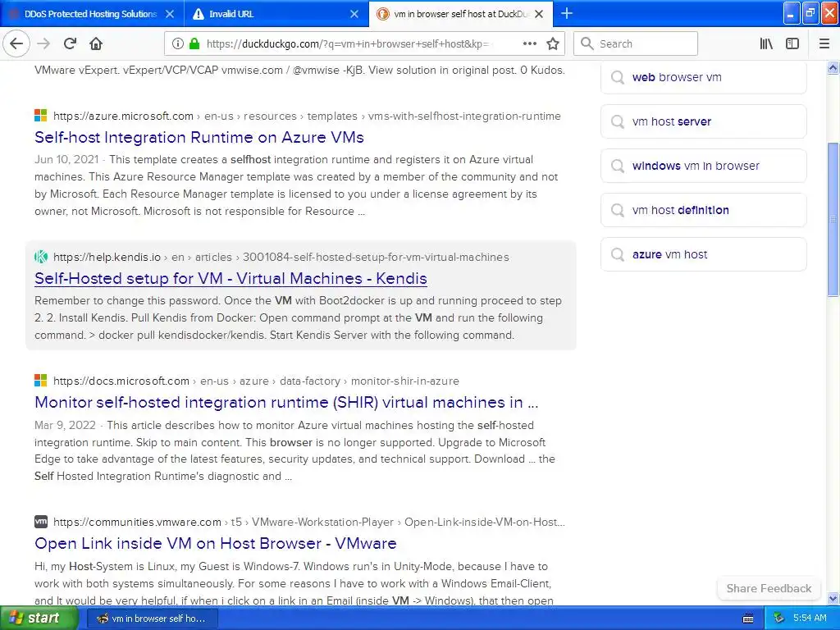
Task: Select the vm in browser self host tab
Action: 461,14
